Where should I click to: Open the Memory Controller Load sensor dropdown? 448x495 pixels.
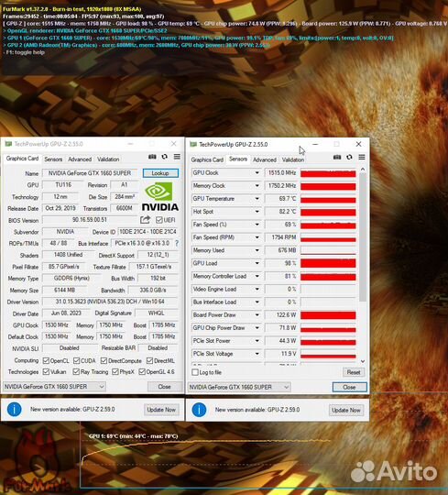point(257,276)
